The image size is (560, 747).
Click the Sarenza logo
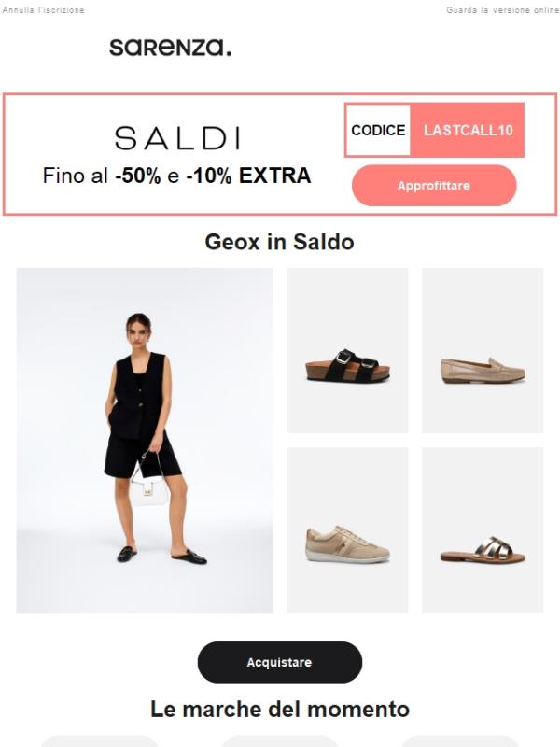(x=171, y=48)
